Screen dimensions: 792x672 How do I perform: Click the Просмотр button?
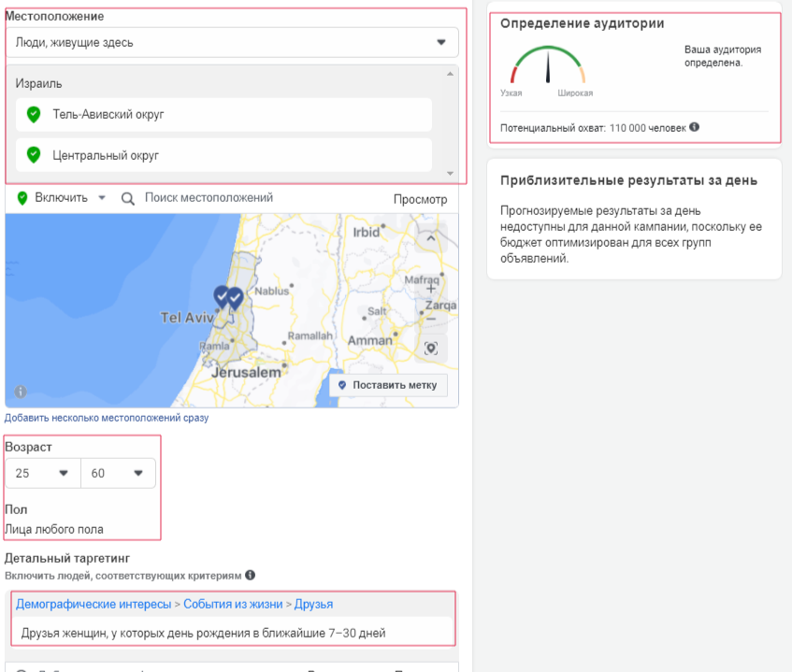tap(420, 199)
